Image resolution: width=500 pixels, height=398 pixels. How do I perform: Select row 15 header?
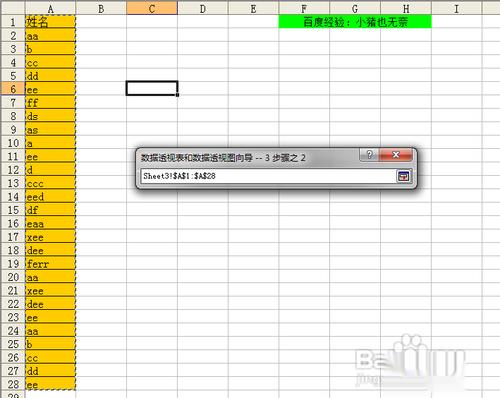[13, 210]
